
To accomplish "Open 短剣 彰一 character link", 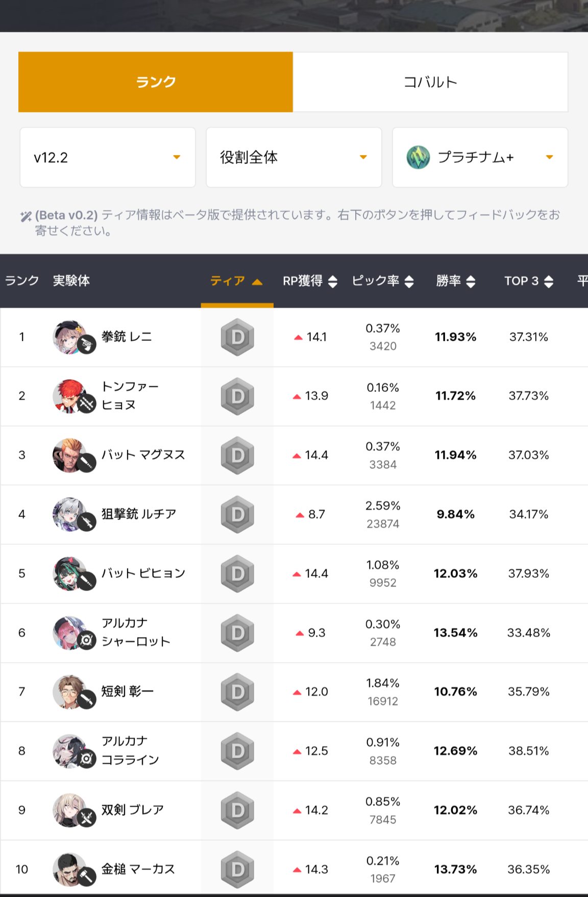I will click(127, 692).
